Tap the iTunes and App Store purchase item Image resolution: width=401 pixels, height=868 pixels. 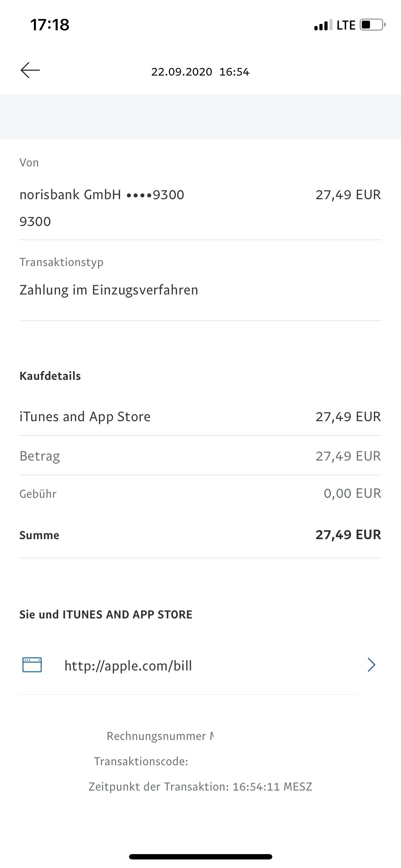tap(85, 417)
